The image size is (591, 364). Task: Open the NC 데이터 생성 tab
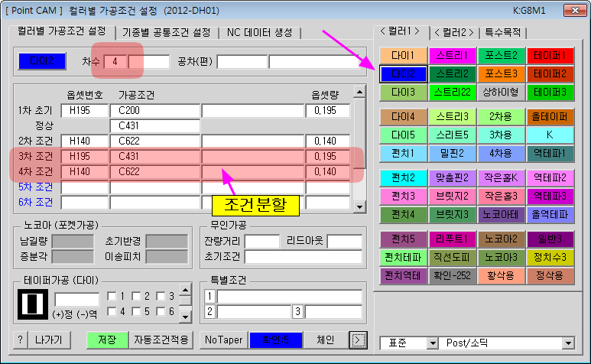click(x=260, y=33)
